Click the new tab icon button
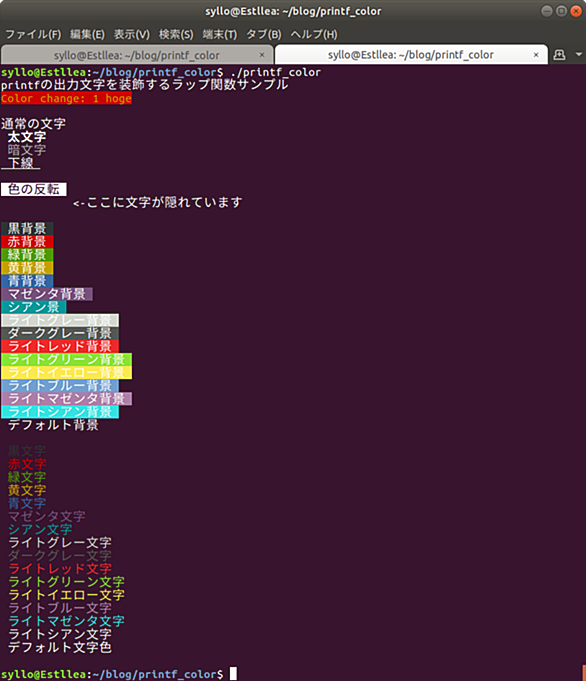Image resolution: width=586 pixels, height=681 pixels. click(x=559, y=55)
